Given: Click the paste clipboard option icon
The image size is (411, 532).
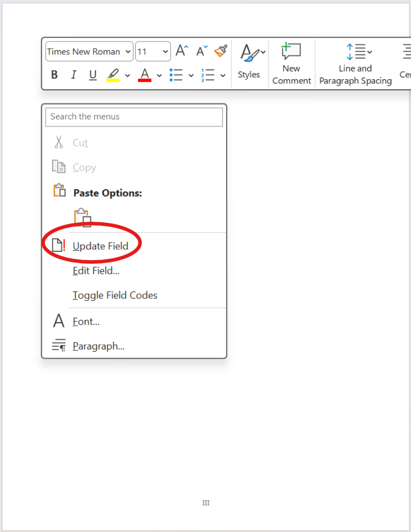Looking at the screenshot, I should click(x=83, y=218).
